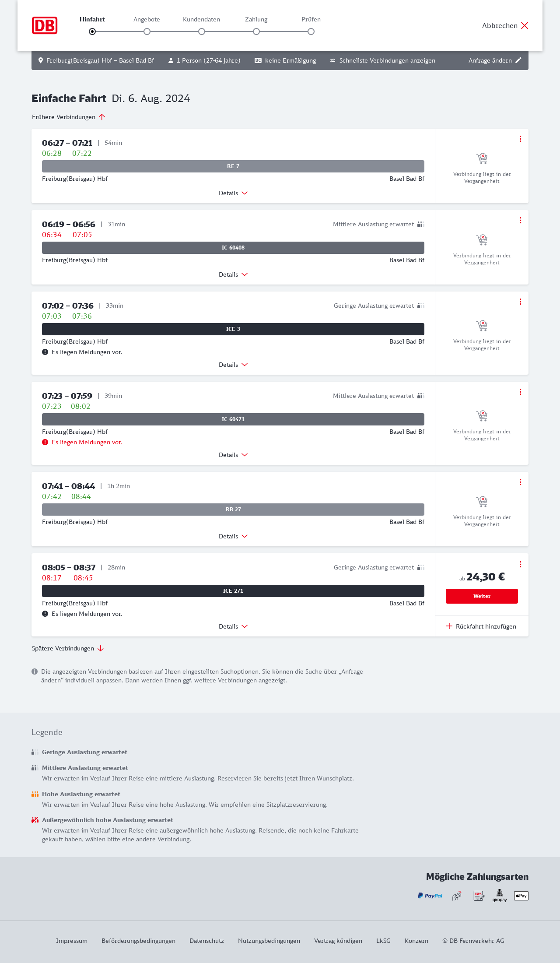Open the Datenschutz footer link
This screenshot has height=963, width=560.
coord(206,941)
